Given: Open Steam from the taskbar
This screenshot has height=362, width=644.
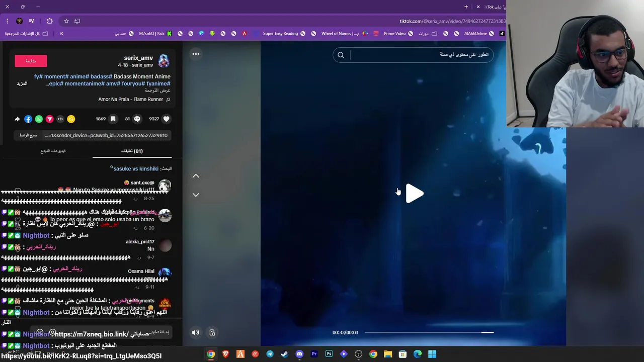Looking at the screenshot, I should click(x=285, y=354).
